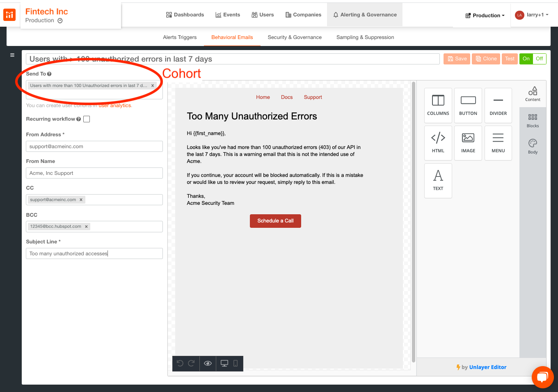This screenshot has height=392, width=558.
Task: Open the Unlayer Editor link
Action: pyautogui.click(x=488, y=367)
